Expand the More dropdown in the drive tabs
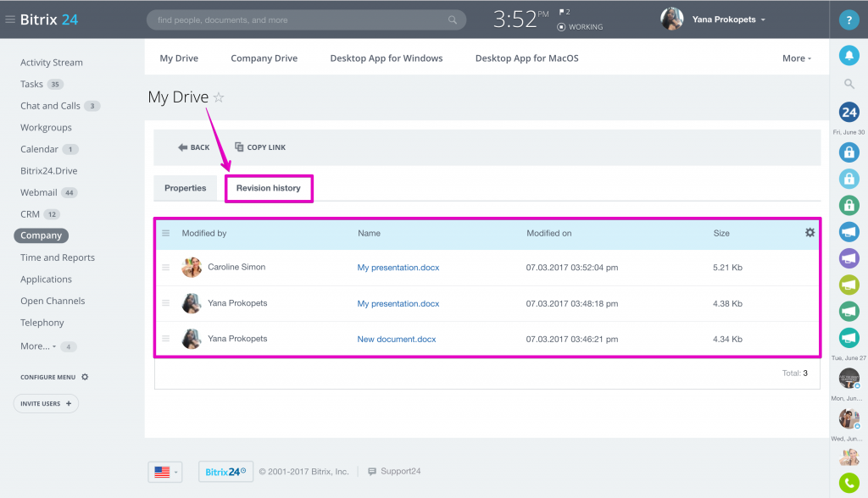Viewport: 868px width, 498px height. tap(797, 58)
